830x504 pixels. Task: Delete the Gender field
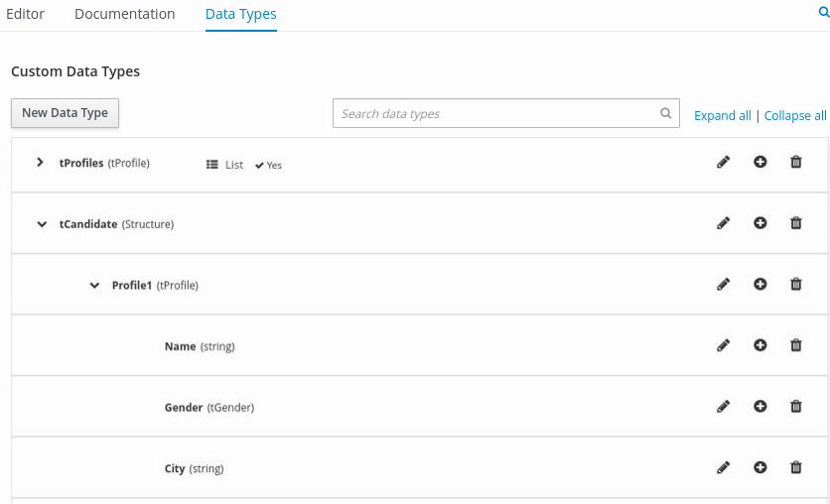796,406
